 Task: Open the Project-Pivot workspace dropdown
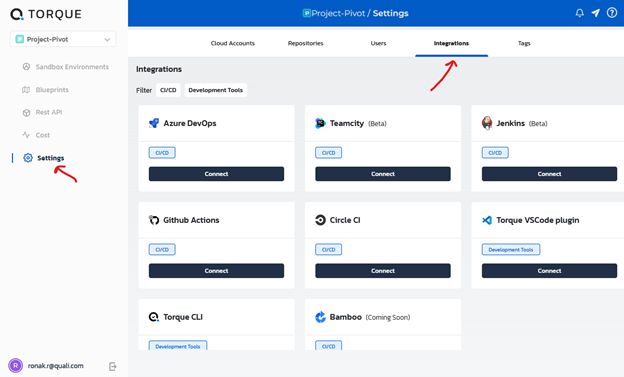[x=63, y=39]
